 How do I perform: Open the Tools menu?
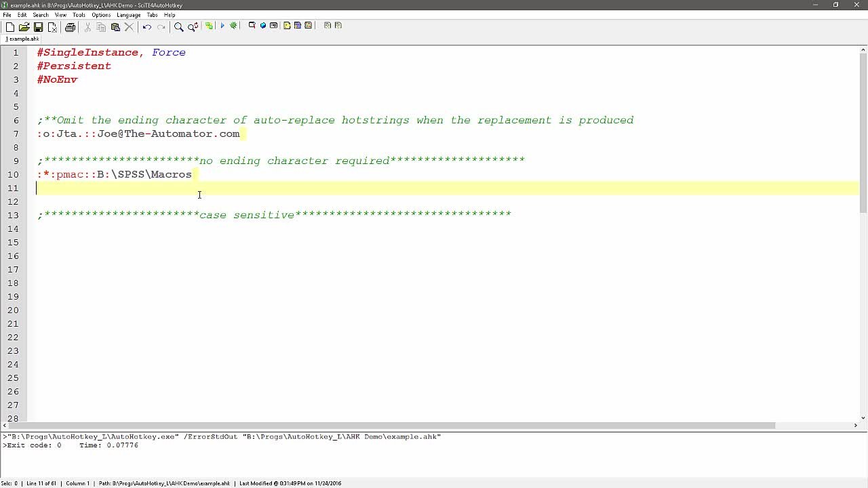tap(79, 15)
